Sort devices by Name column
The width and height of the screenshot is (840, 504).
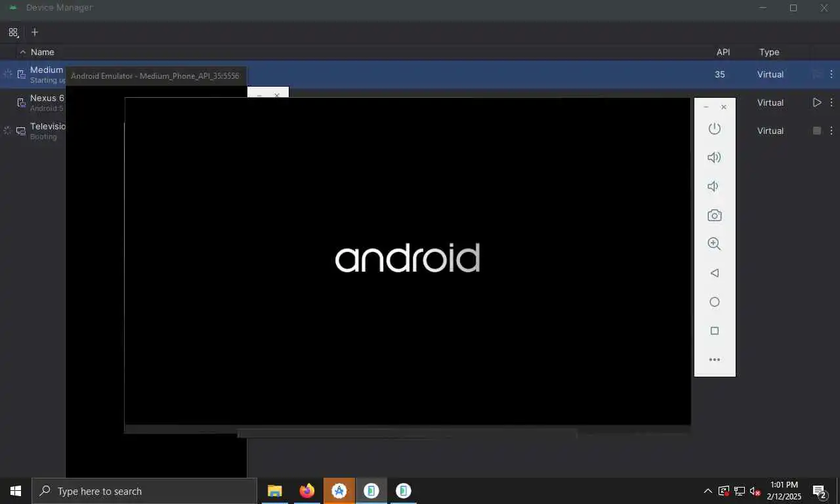42,52
